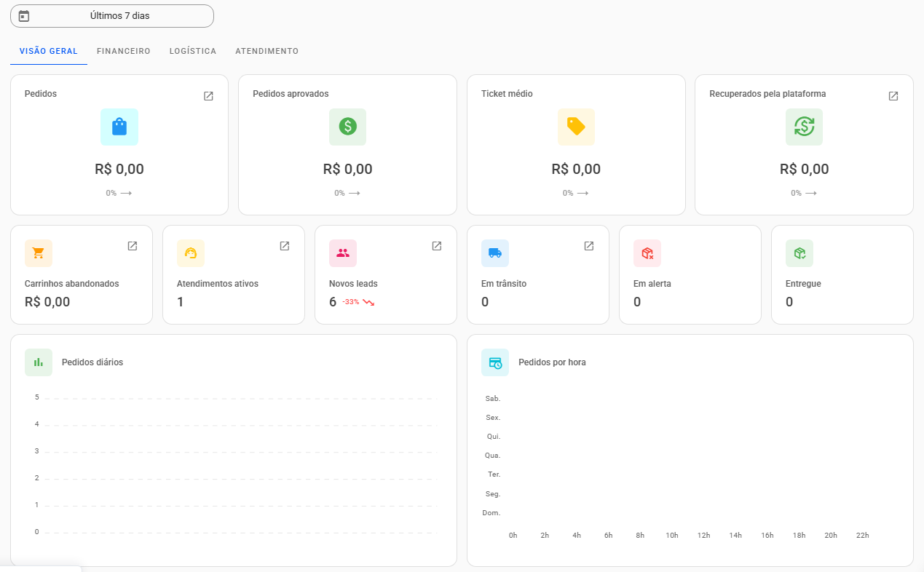The width and height of the screenshot is (924, 572).
Task: Click the "Sab." row label in hourly chart
Action: (493, 399)
